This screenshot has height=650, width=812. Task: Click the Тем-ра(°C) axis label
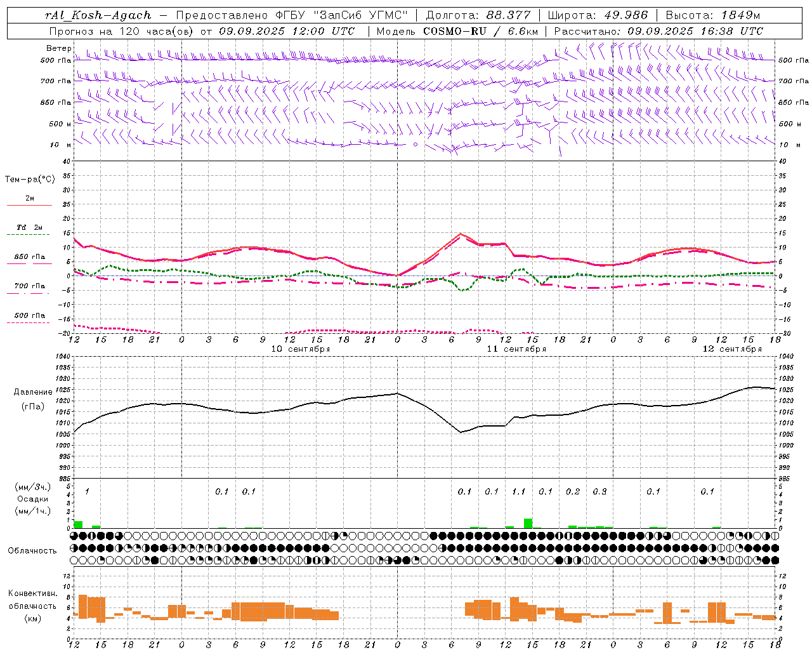(x=30, y=180)
